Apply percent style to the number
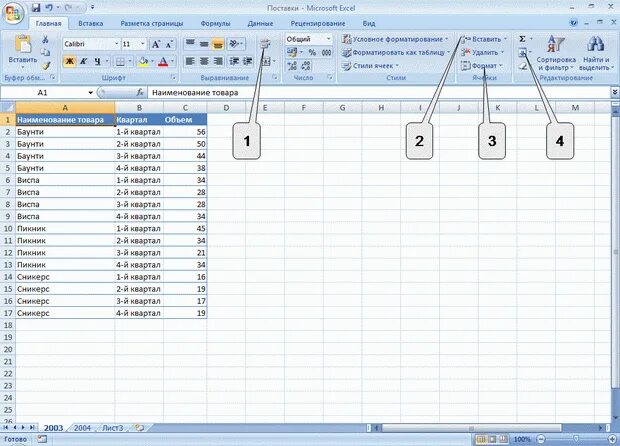 tap(312, 52)
